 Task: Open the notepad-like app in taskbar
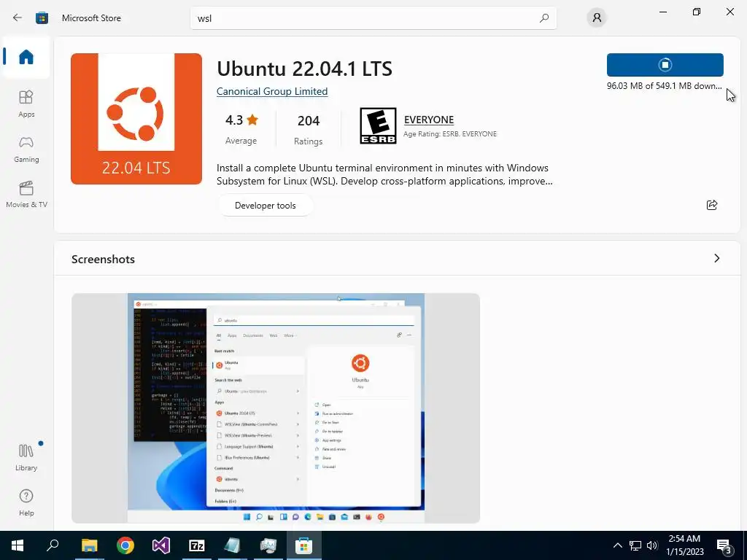point(233,545)
